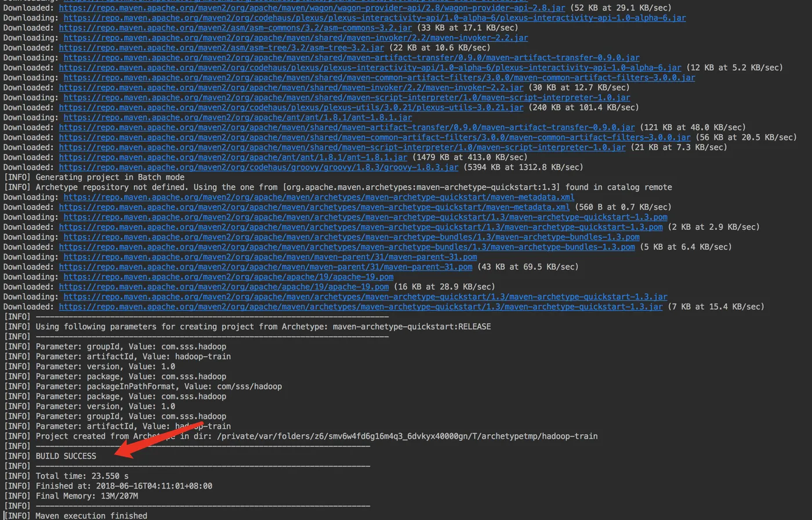812x520 pixels.
Task: Click the Downloading maven-parent-31.pom URL
Action: [x=270, y=257]
